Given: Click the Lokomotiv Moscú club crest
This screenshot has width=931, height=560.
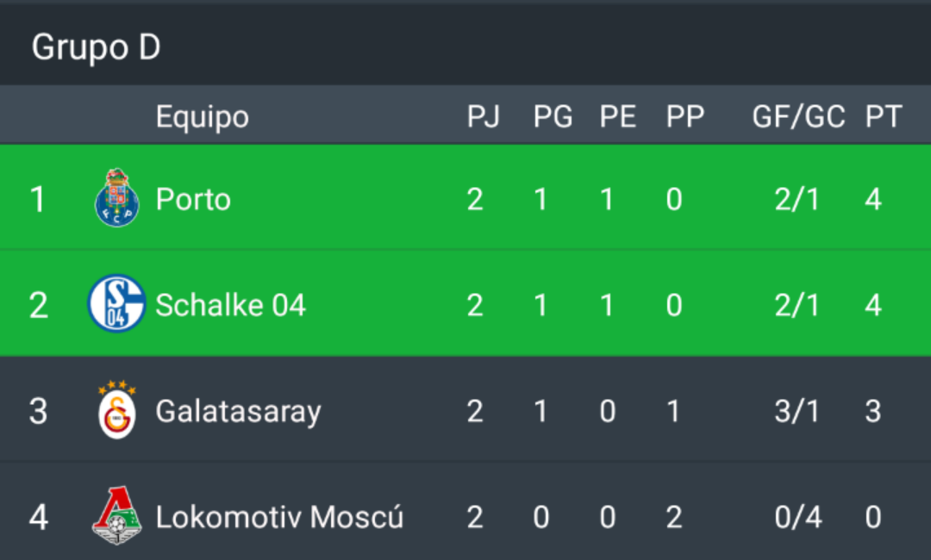Looking at the screenshot, I should [x=117, y=515].
